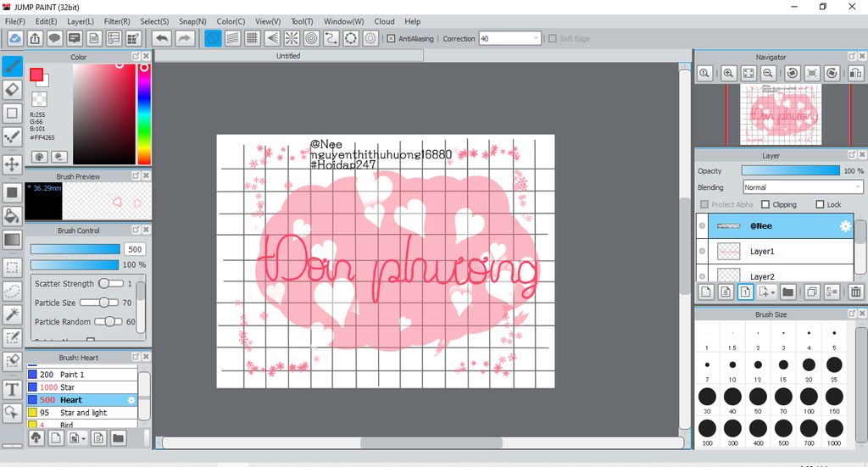Enable the concentric circle snap
The width and height of the screenshot is (868, 467).
pyautogui.click(x=312, y=38)
